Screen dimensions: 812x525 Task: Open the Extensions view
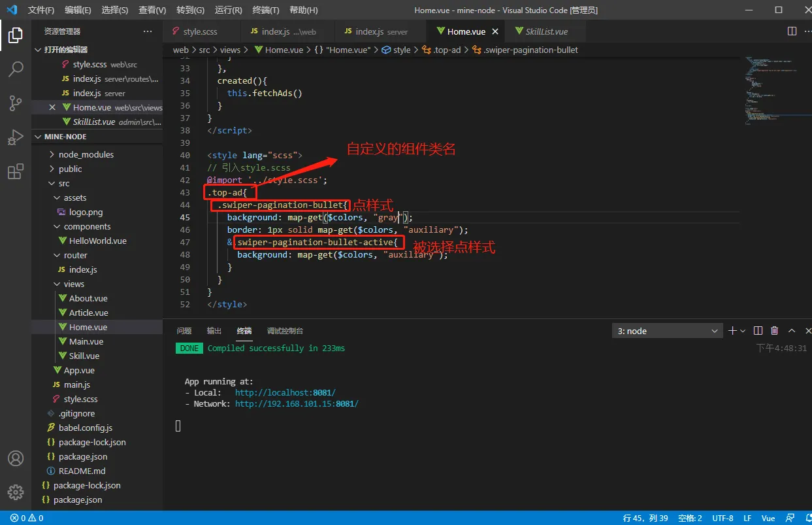click(x=16, y=172)
